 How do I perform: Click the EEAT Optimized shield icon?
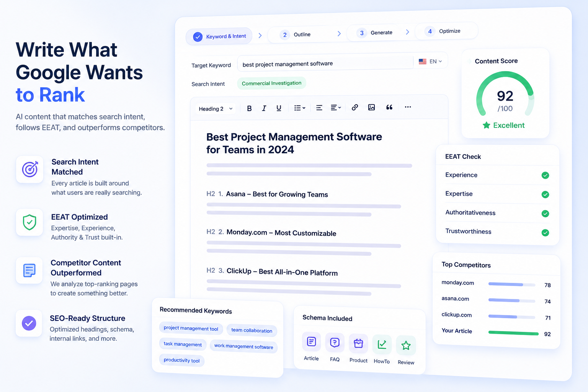click(29, 222)
